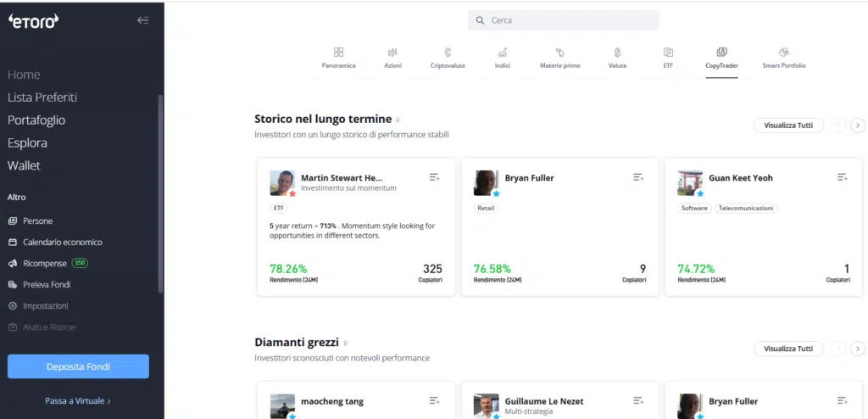This screenshot has height=419, width=868.
Task: Click the sidebar scrollbar
Action: click(x=160, y=194)
